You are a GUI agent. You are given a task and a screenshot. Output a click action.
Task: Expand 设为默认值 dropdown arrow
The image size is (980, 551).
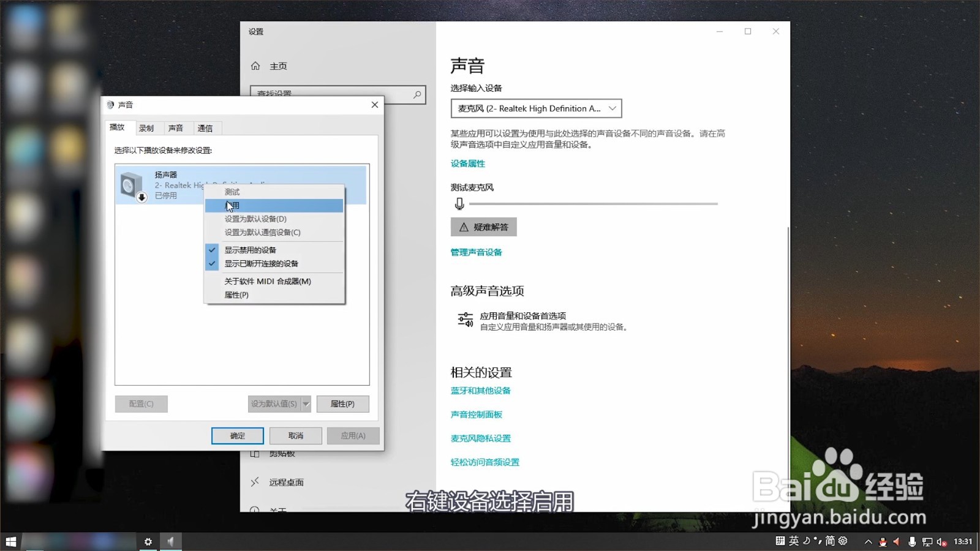[x=306, y=404]
